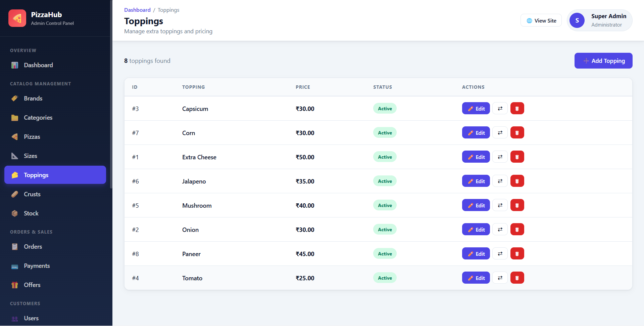Click the red trash icon for Paneer
This screenshot has width=644, height=326.
tap(517, 254)
